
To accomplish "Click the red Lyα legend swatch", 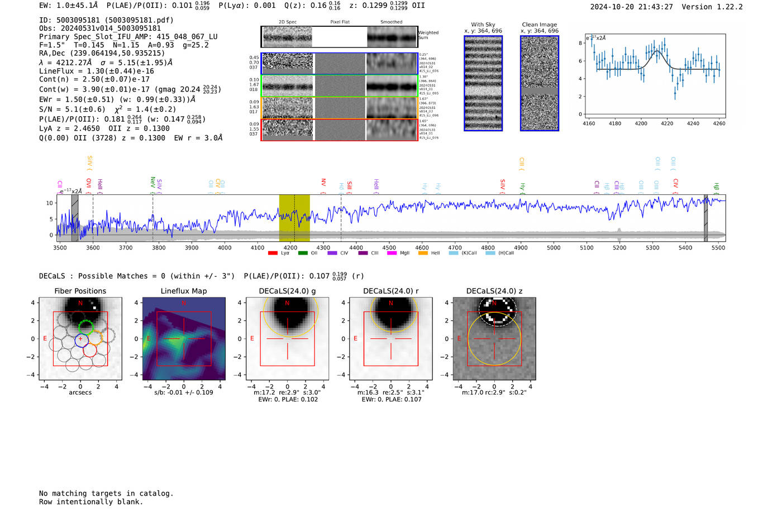I will (273, 253).
